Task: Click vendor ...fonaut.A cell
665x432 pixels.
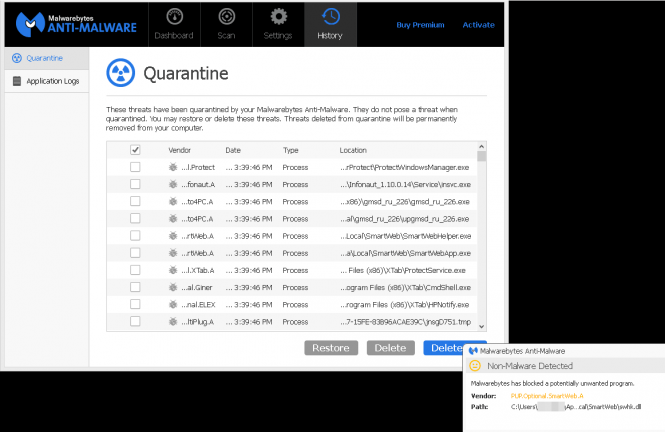Action: [x=198, y=184]
